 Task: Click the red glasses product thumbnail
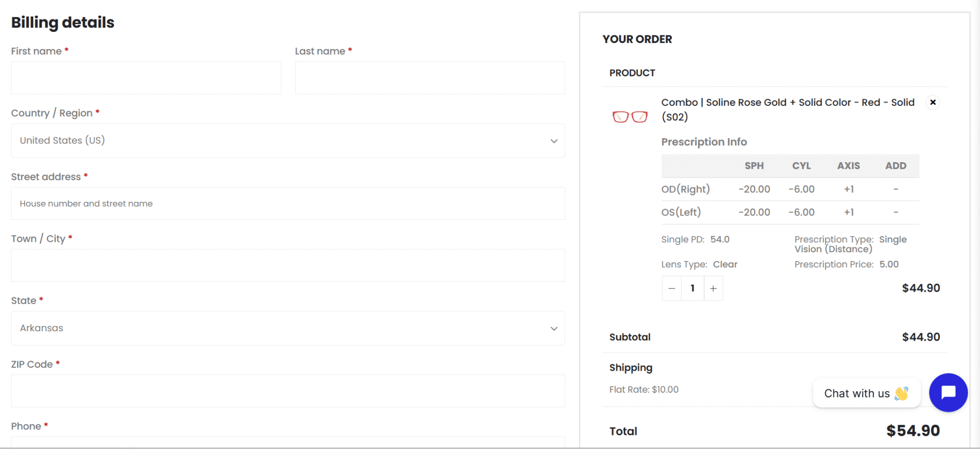pyautogui.click(x=630, y=117)
